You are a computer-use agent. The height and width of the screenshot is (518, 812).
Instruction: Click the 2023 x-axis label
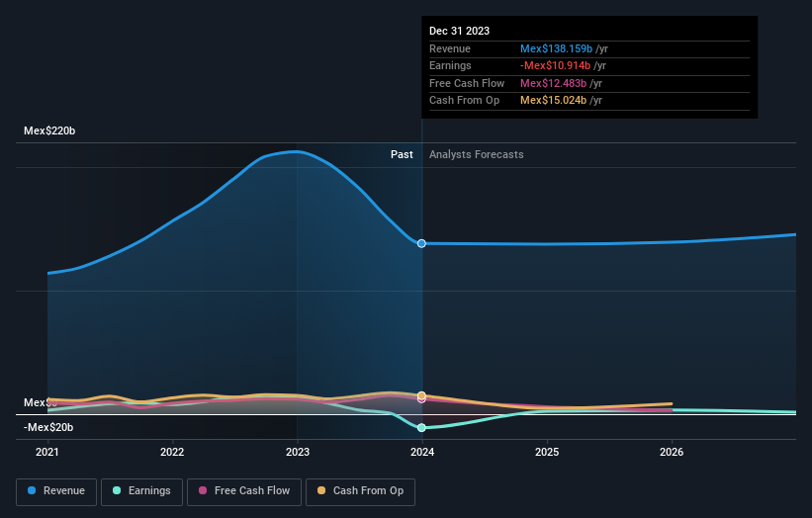point(298,452)
